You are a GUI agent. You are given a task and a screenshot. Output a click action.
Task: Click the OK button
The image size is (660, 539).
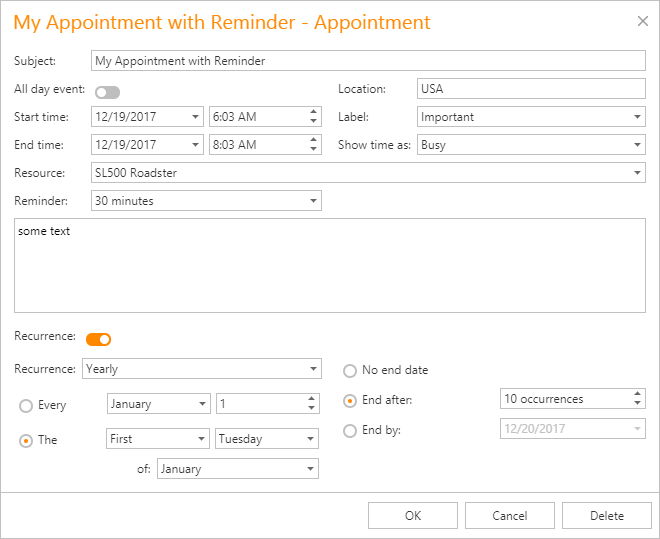[413, 516]
